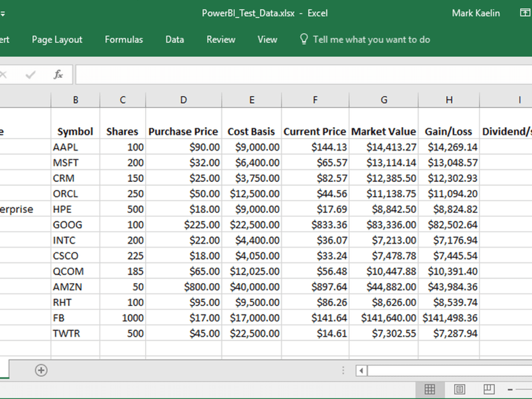Click the $40,000.00 cost basis cell
The height and width of the screenshot is (399, 532).
[252, 287]
